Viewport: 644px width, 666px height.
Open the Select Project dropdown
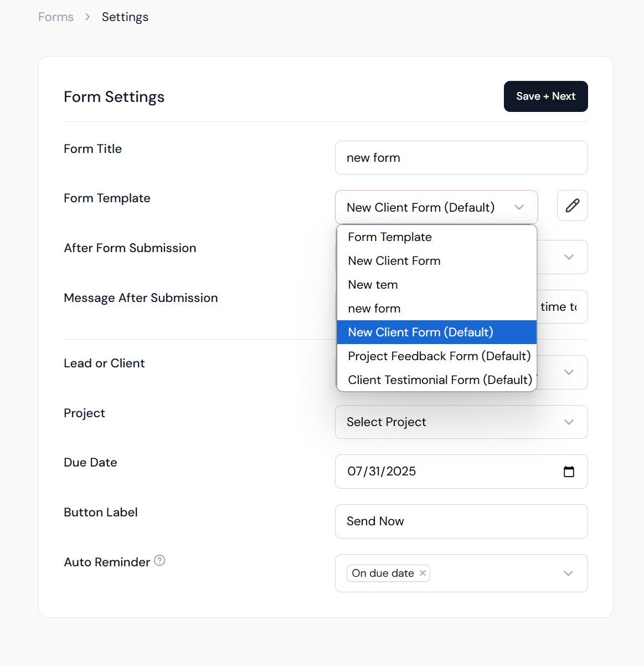point(461,422)
